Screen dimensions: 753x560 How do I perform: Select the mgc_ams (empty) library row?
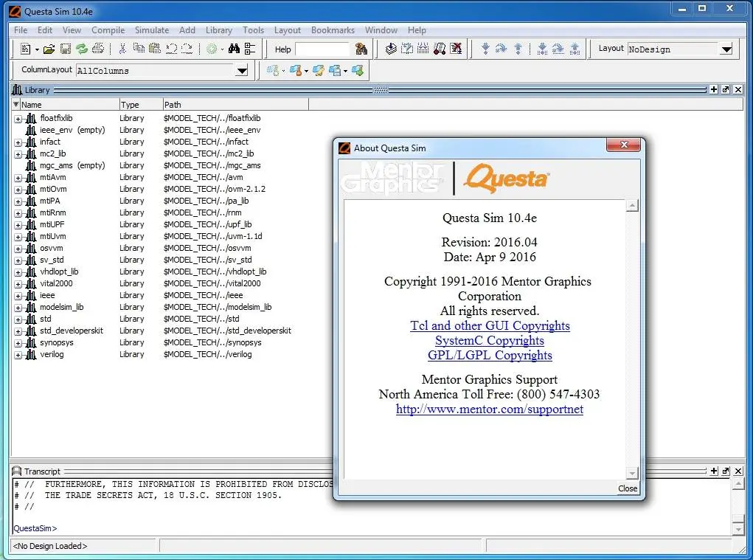point(72,166)
